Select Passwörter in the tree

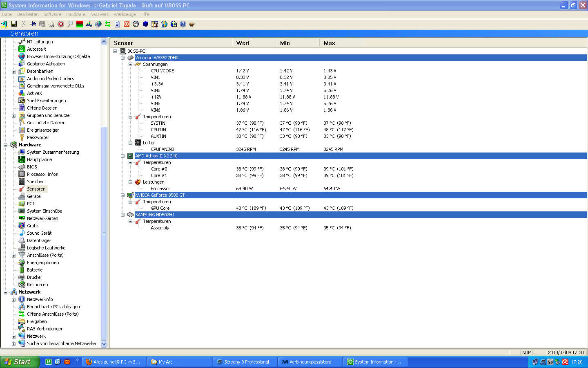(x=38, y=137)
